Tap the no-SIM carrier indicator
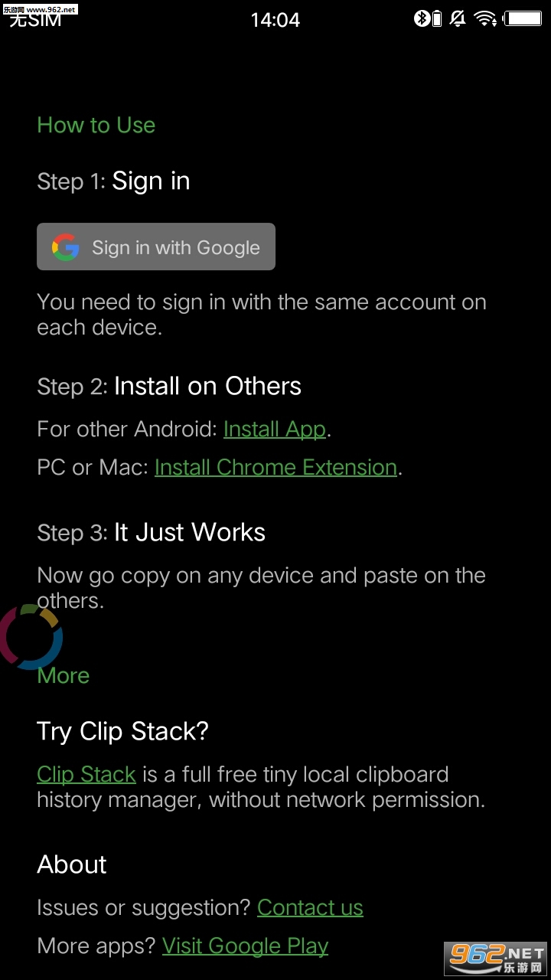 pyautogui.click(x=35, y=20)
